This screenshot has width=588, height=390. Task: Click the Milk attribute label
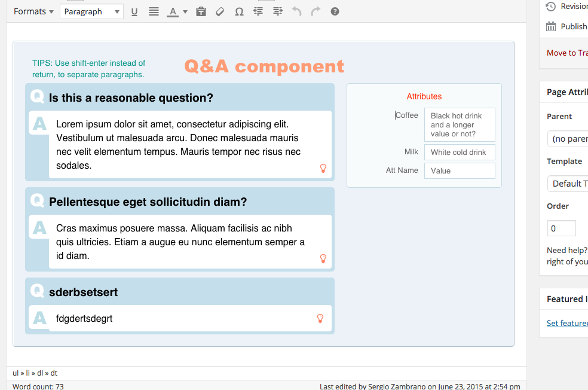tap(411, 152)
